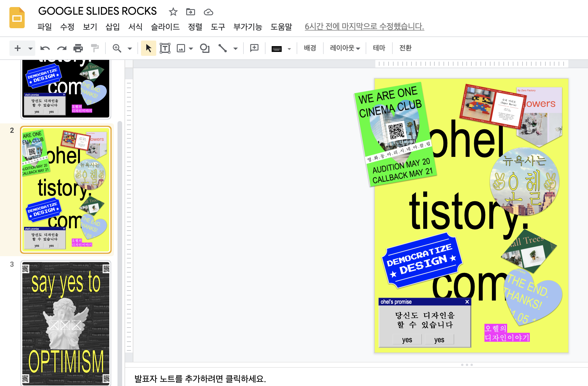Click the shape tool icon

click(205, 48)
